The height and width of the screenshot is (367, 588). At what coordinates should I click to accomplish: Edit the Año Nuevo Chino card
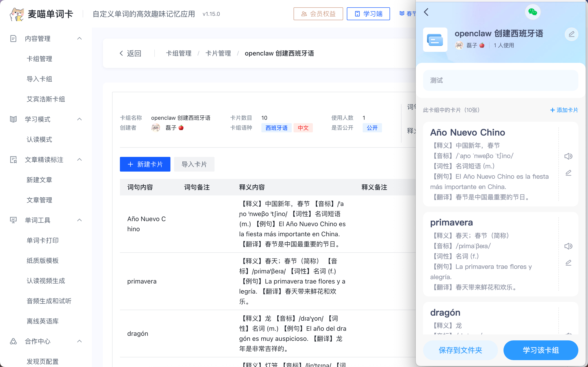pyautogui.click(x=568, y=173)
